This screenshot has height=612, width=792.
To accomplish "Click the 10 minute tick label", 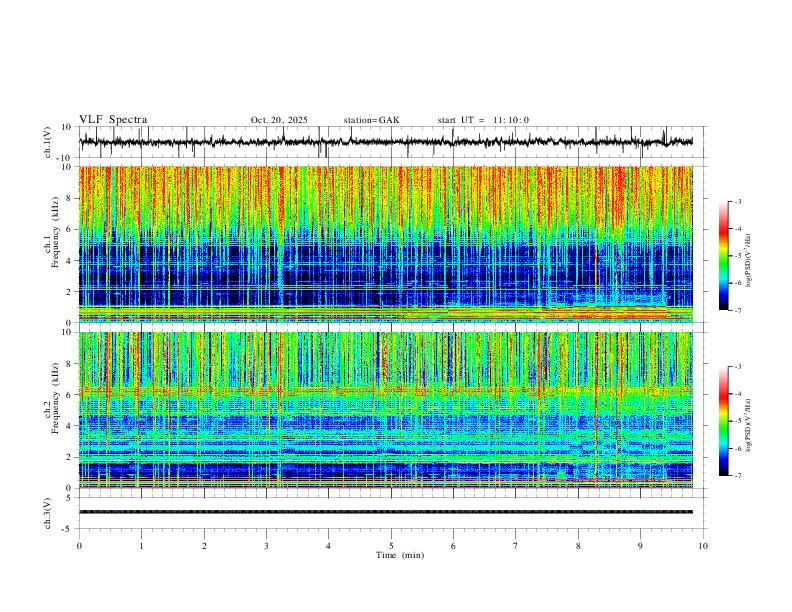I will tap(703, 546).
